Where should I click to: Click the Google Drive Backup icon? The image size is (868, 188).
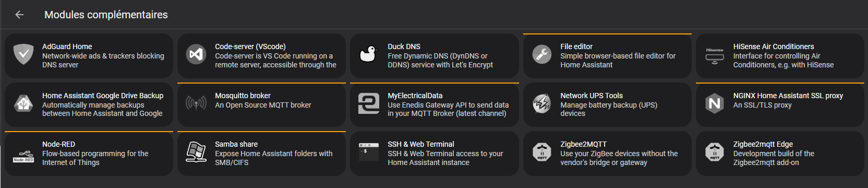coord(23,103)
